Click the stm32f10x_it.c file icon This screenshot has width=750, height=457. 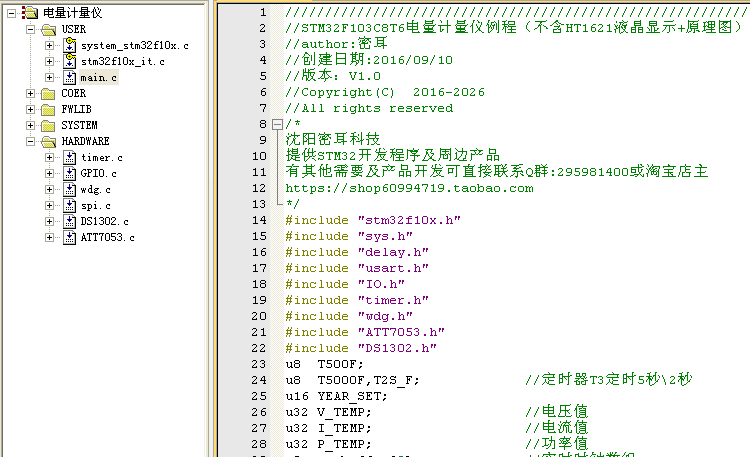[69, 61]
